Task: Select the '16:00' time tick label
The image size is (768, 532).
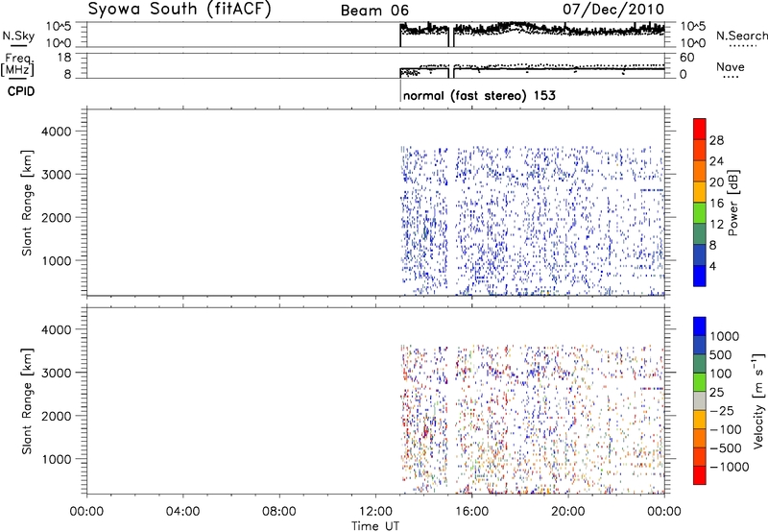Action: tap(471, 512)
